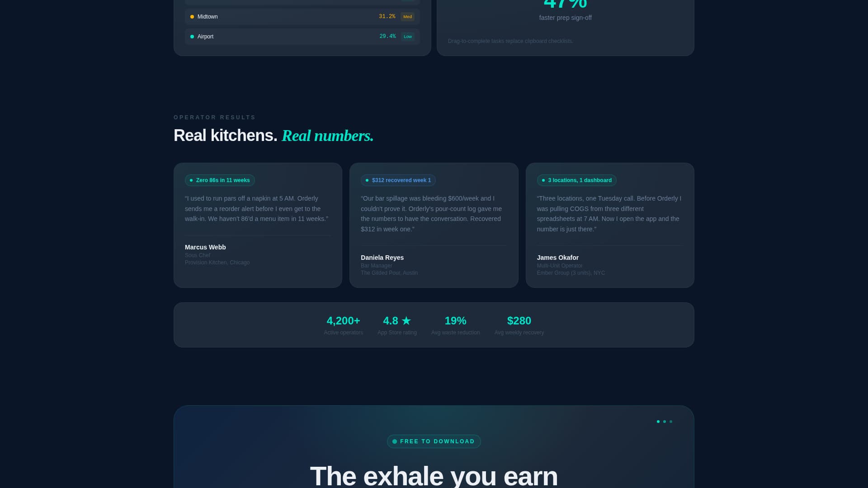Click the 'Avg weekly recovery' label

(x=519, y=333)
